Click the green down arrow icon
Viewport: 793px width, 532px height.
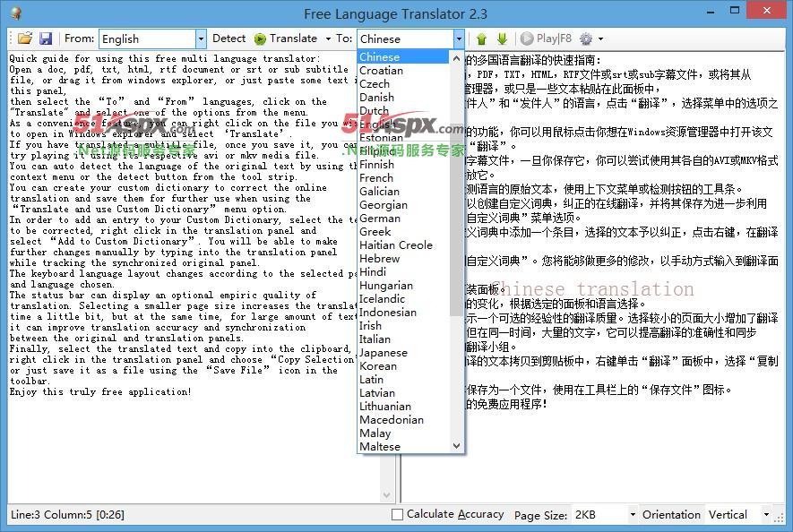click(502, 39)
